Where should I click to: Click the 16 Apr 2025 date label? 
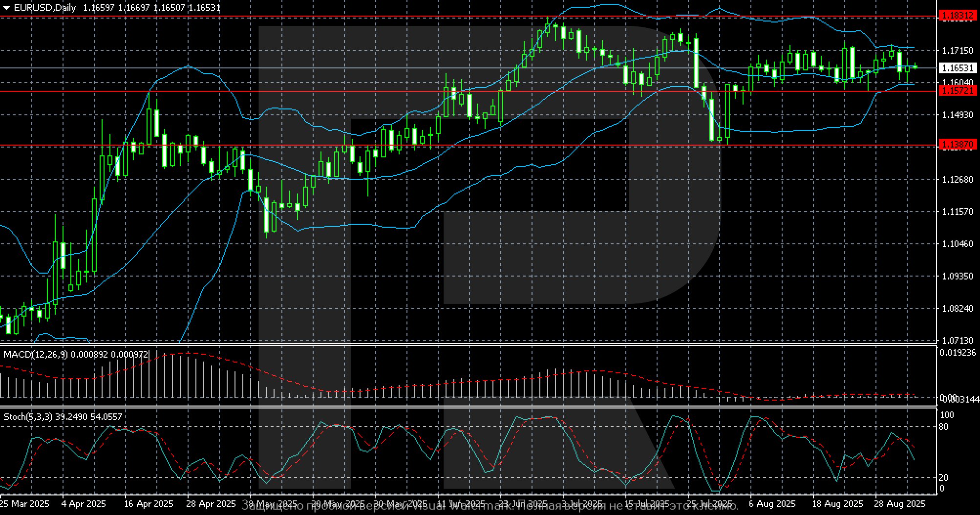pos(149,504)
